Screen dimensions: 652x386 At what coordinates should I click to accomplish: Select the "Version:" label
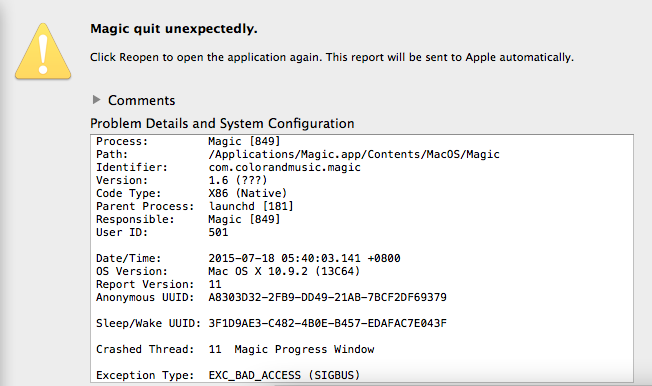tap(122, 180)
